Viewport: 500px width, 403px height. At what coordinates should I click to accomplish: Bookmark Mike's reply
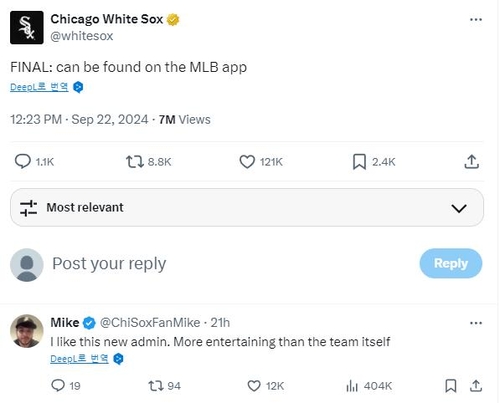[451, 386]
